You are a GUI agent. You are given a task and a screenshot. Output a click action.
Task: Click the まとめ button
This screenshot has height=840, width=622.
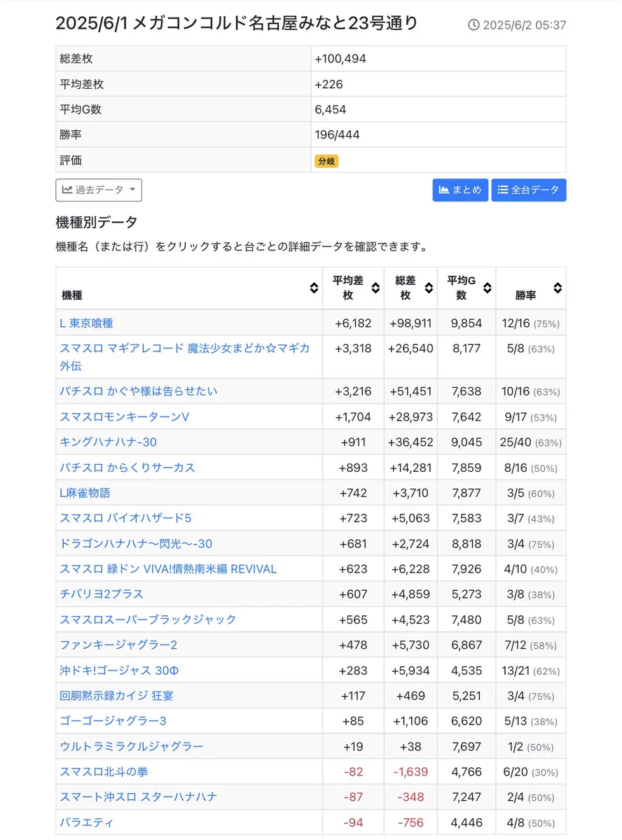pos(460,190)
